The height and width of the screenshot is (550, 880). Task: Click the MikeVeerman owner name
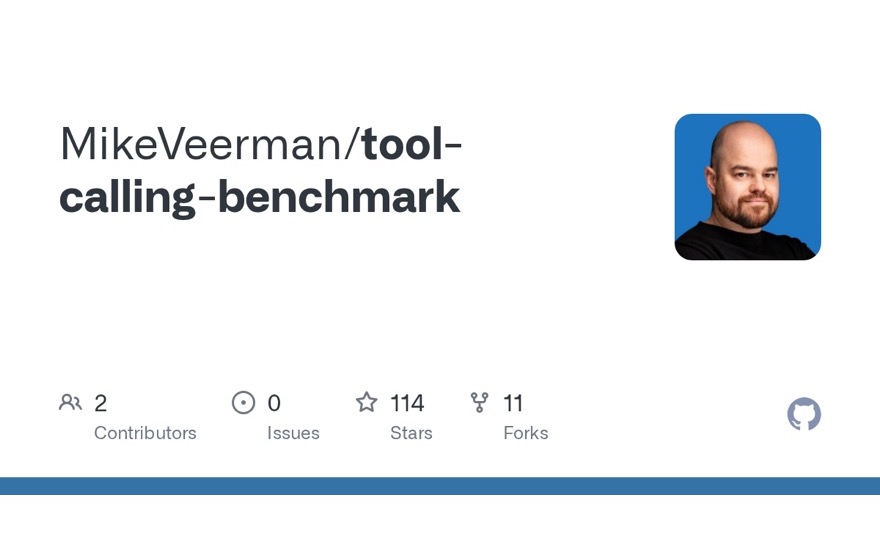tap(201, 144)
